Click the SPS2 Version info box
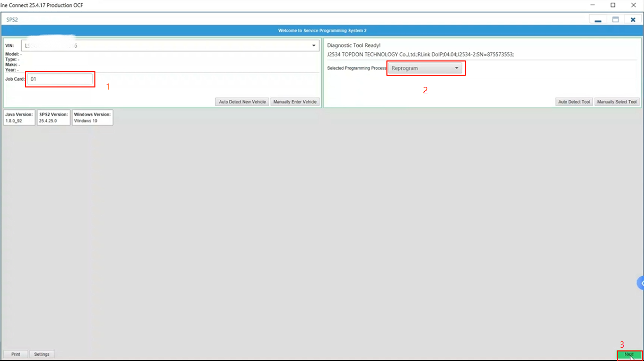 pyautogui.click(x=54, y=117)
